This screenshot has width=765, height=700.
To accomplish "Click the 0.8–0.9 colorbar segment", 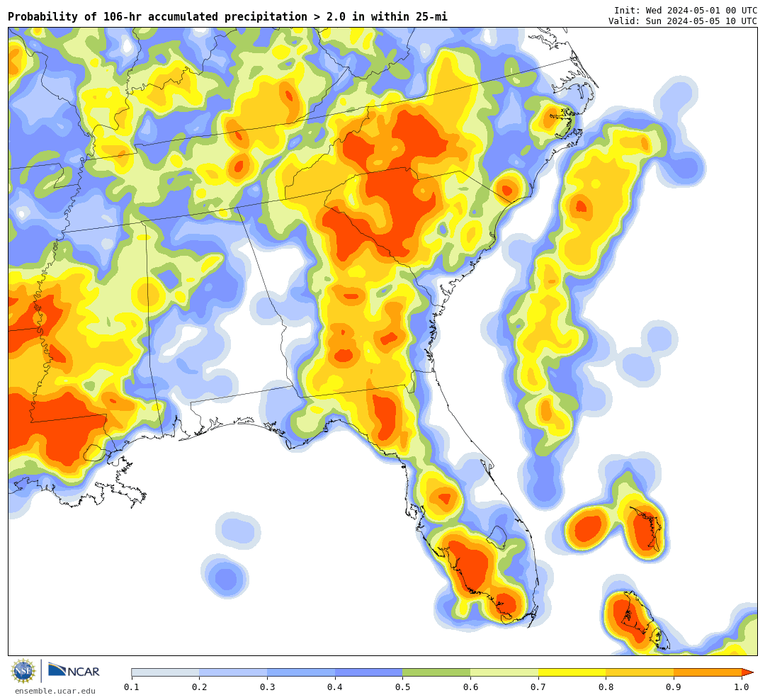I will (640, 672).
